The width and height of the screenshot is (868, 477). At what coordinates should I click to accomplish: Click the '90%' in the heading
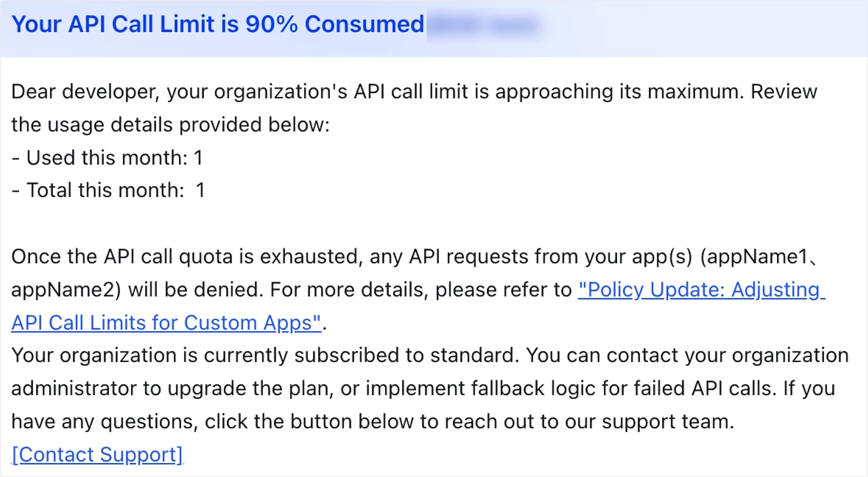coord(272,25)
